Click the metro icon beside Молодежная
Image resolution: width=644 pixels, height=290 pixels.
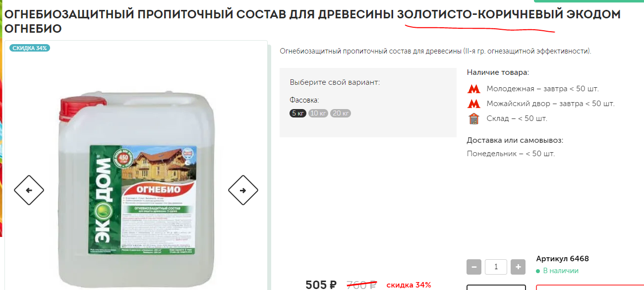474,89
